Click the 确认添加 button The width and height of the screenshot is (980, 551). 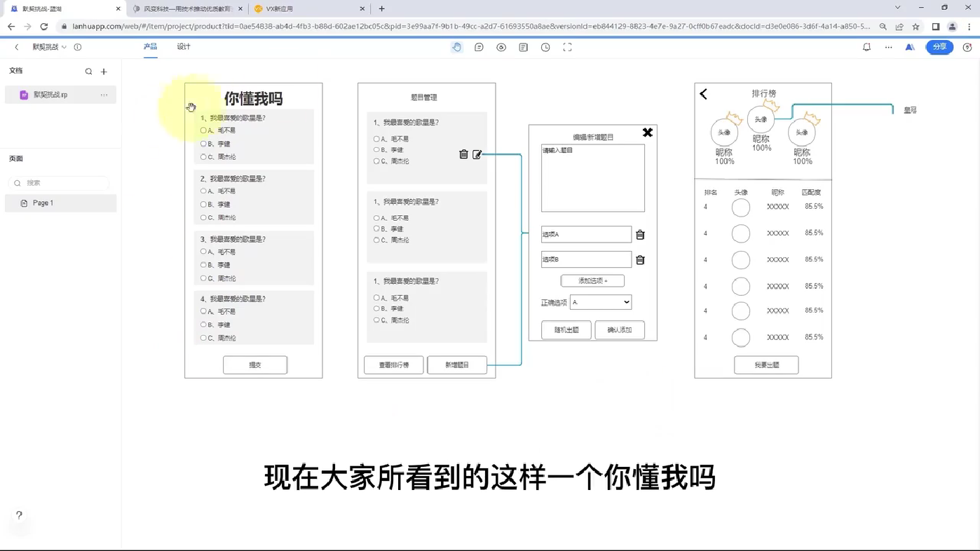pyautogui.click(x=620, y=330)
